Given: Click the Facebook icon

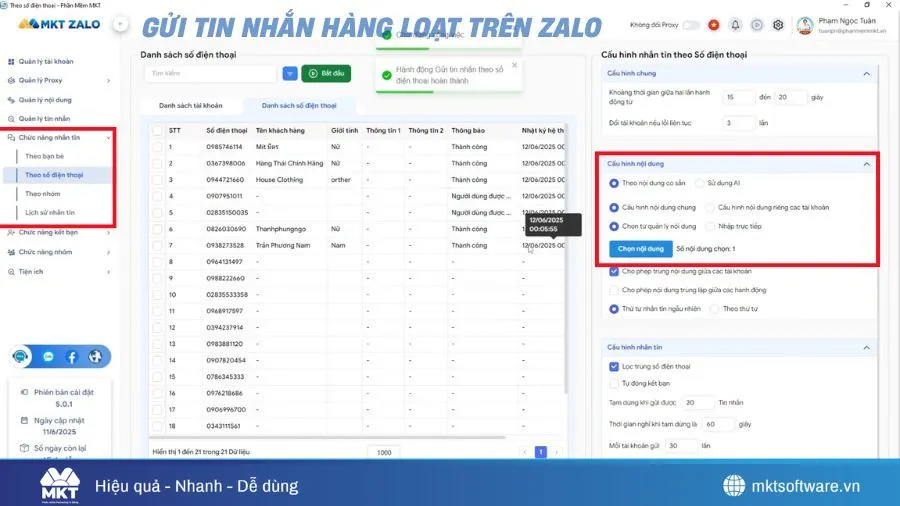Looking at the screenshot, I should (72, 357).
